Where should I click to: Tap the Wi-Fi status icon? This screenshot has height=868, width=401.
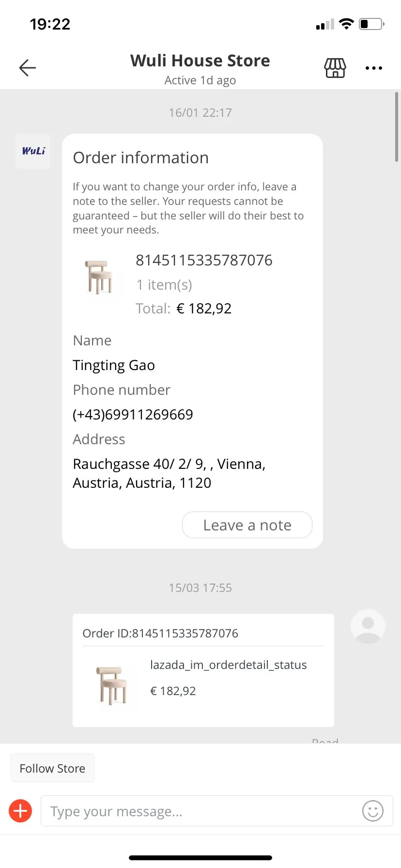tap(346, 24)
